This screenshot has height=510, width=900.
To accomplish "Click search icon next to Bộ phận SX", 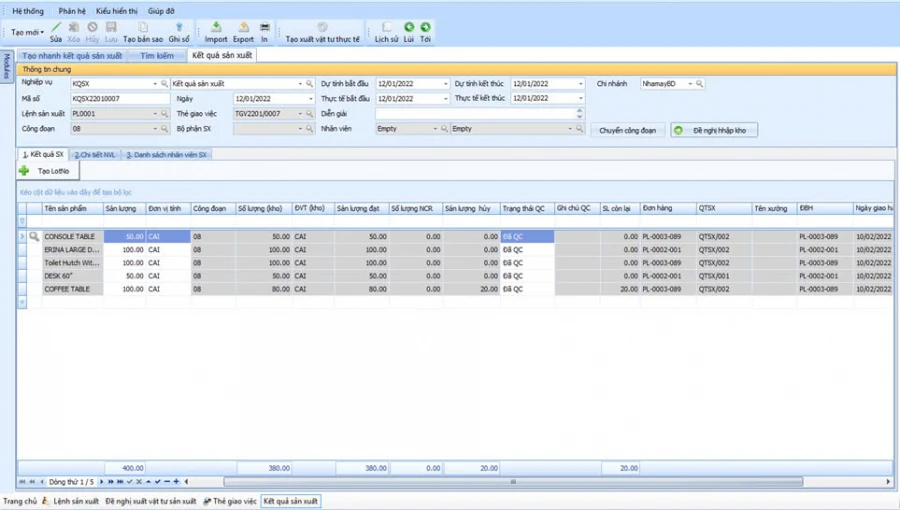I will click(x=309, y=129).
